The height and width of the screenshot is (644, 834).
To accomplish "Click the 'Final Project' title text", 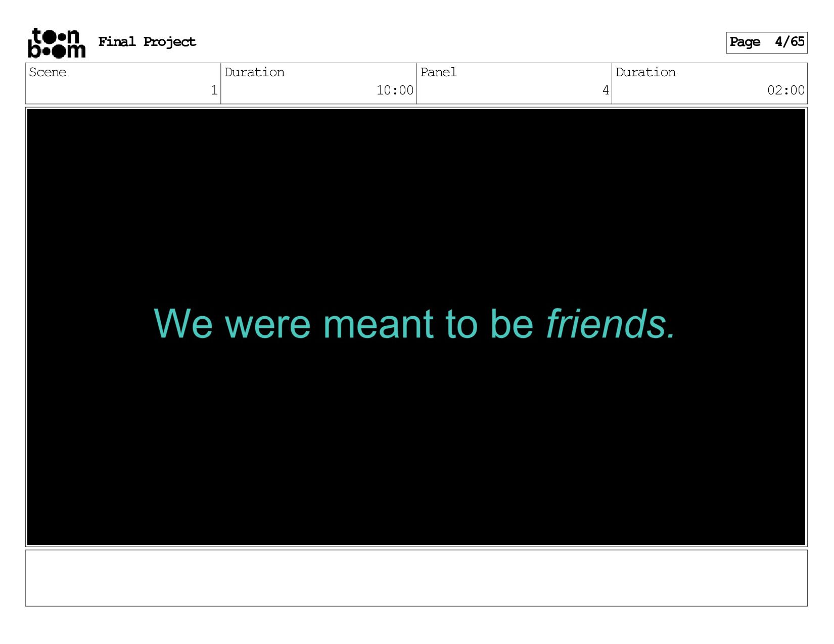I will pyautogui.click(x=147, y=42).
